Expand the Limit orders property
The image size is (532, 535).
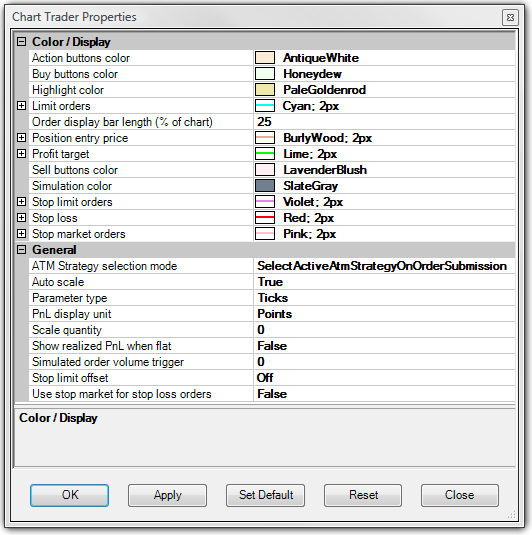21,106
